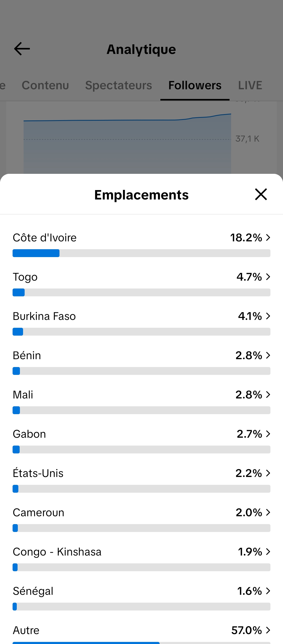Go back using the arrow icon
This screenshot has width=283, height=644.
pyautogui.click(x=22, y=49)
